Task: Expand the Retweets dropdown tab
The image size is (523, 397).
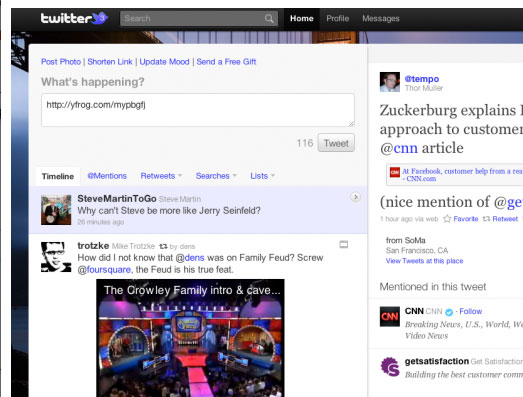Action: coord(161,176)
